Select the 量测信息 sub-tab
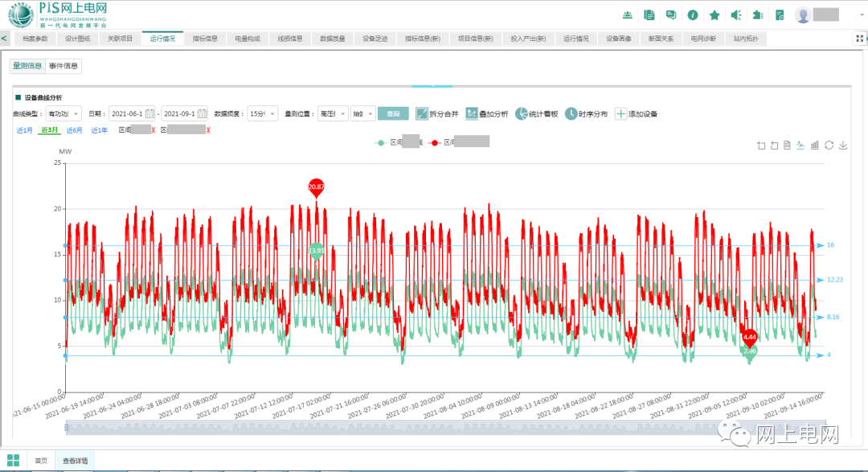 pos(27,66)
